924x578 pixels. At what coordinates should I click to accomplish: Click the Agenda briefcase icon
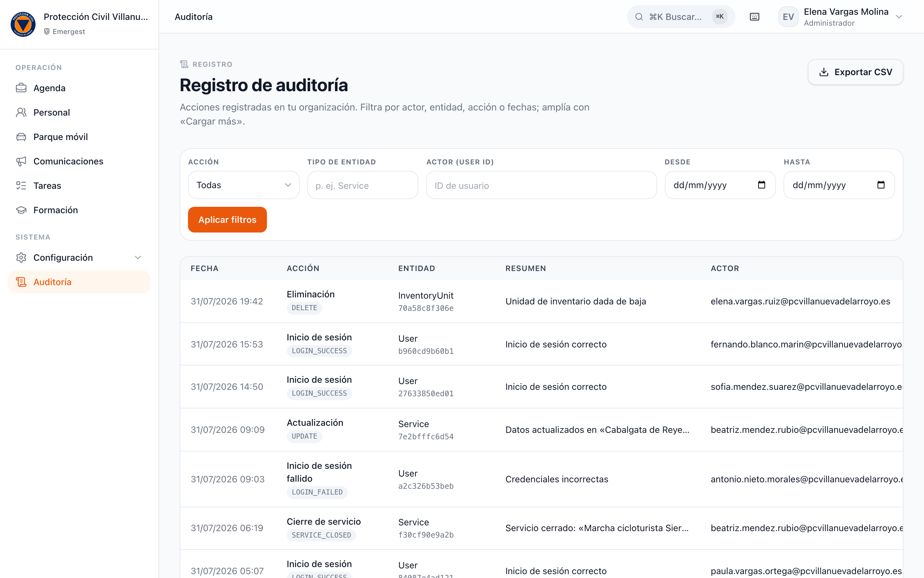pos(21,88)
